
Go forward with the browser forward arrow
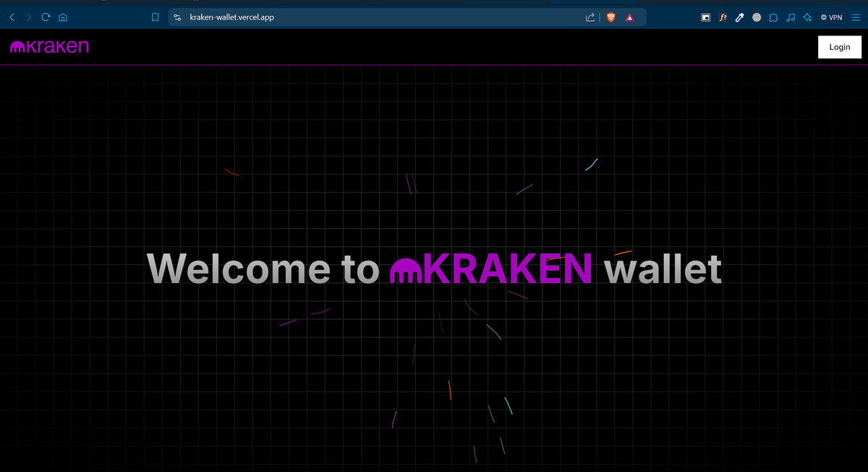[x=29, y=17]
